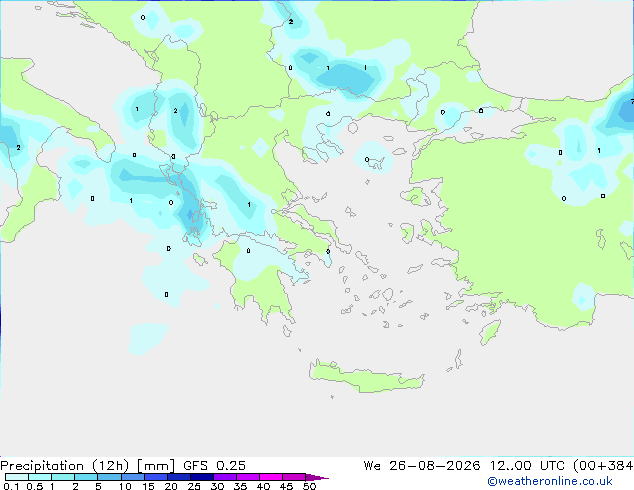The image size is (634, 490).
Task: Pick the 1 to 2 legend color swatch
Action: point(63,477)
